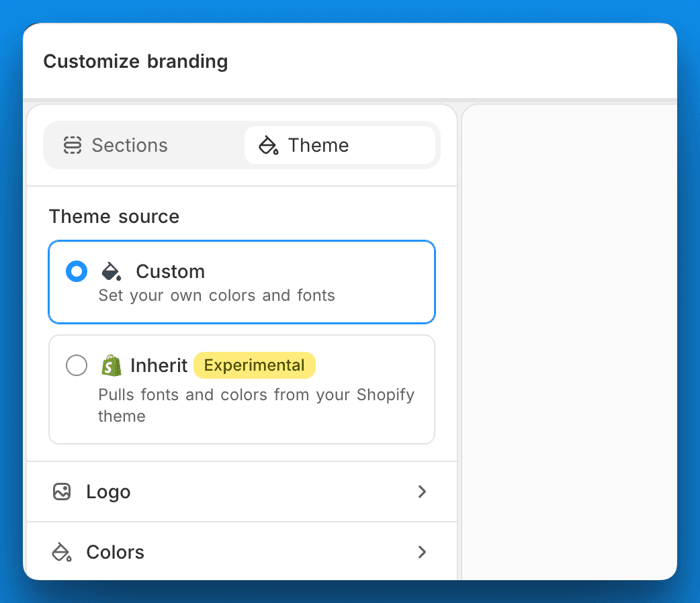Switch to the Theme tab

coord(340,145)
